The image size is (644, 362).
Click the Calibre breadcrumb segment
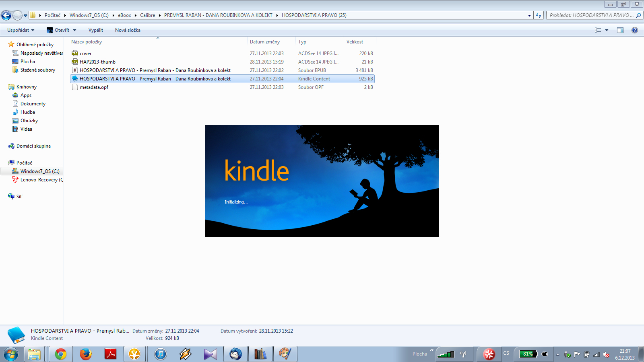point(147,15)
